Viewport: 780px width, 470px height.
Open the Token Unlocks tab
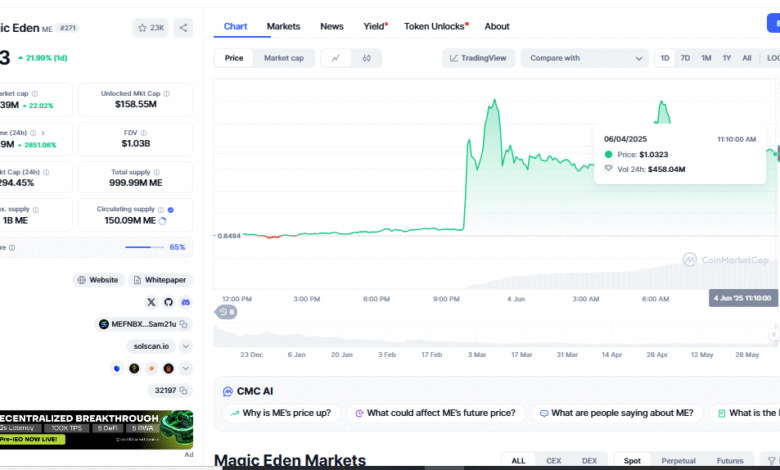pos(436,26)
